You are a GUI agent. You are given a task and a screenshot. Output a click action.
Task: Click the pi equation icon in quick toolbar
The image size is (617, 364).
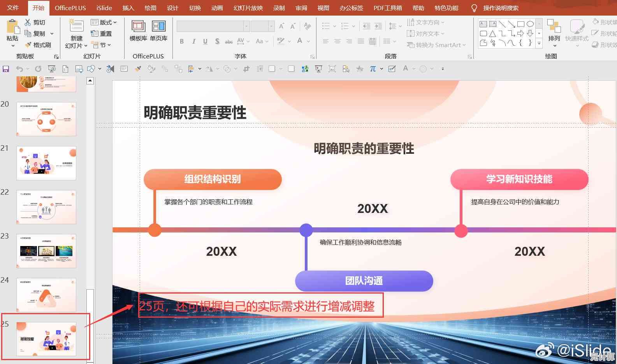pos(373,69)
